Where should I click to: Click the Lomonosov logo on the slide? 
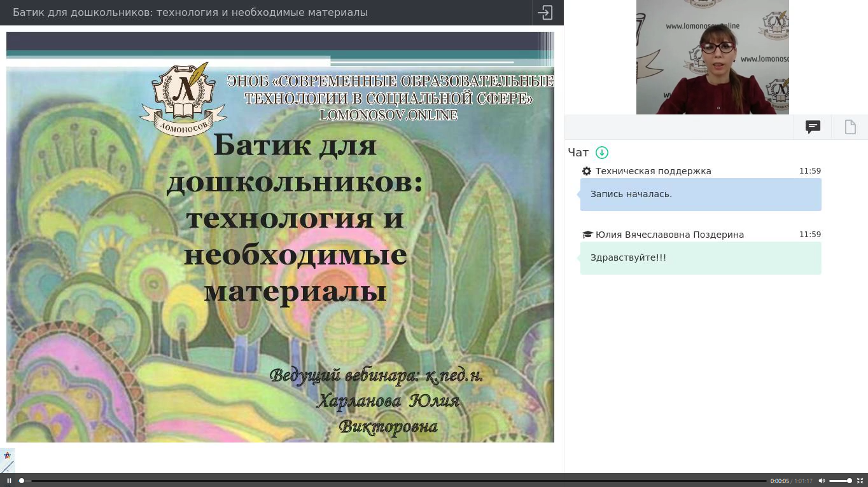183,99
